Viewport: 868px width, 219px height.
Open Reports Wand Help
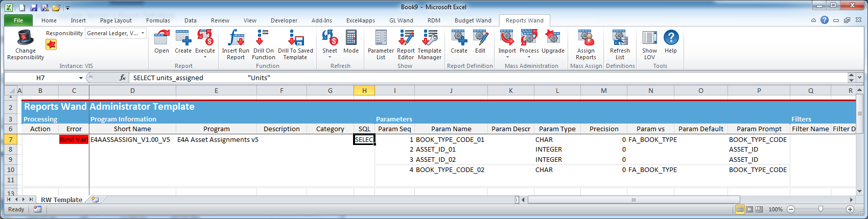coord(671,38)
